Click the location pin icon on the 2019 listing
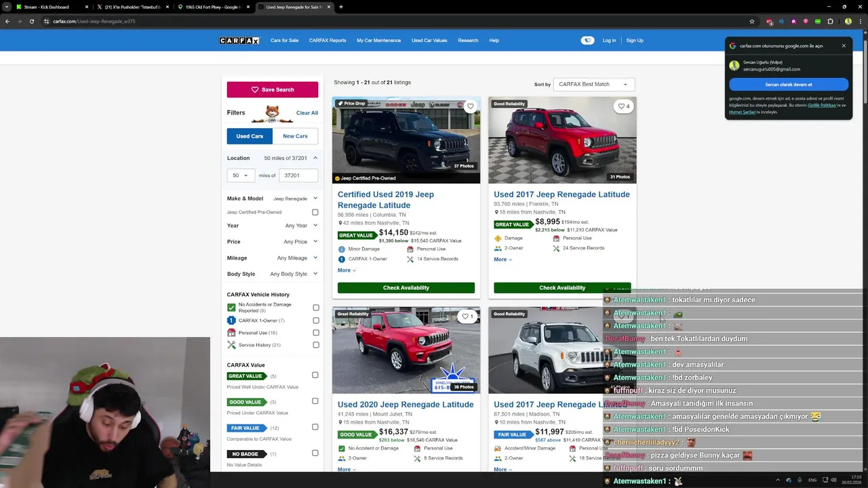 point(340,223)
